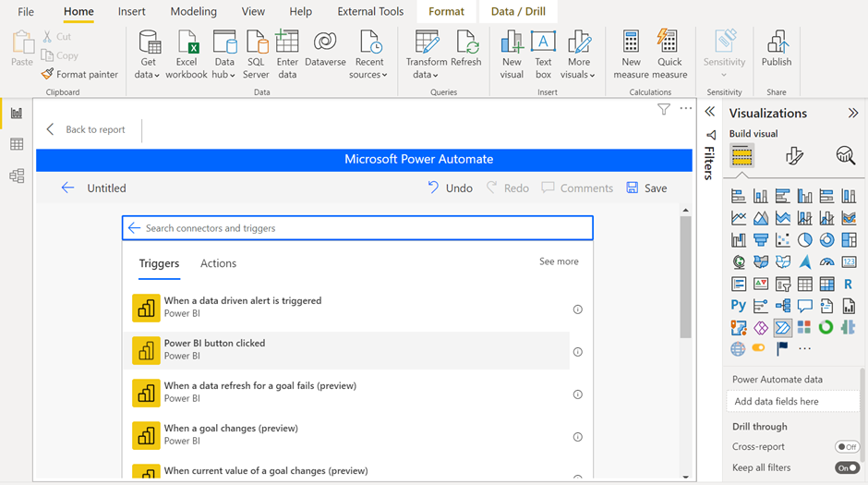Open the External Tools tab
Screen dimensions: 868x485
(x=370, y=12)
